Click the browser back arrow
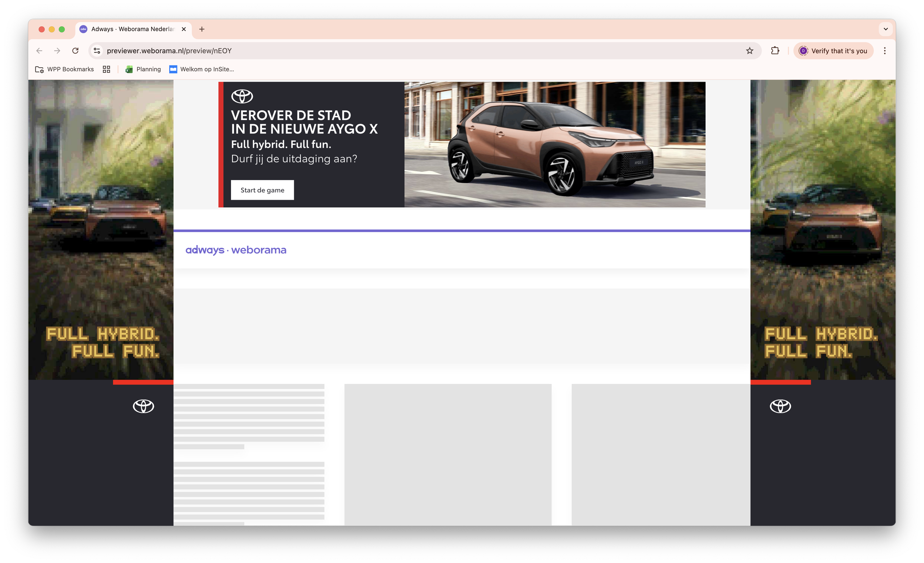924x563 pixels. (40, 51)
